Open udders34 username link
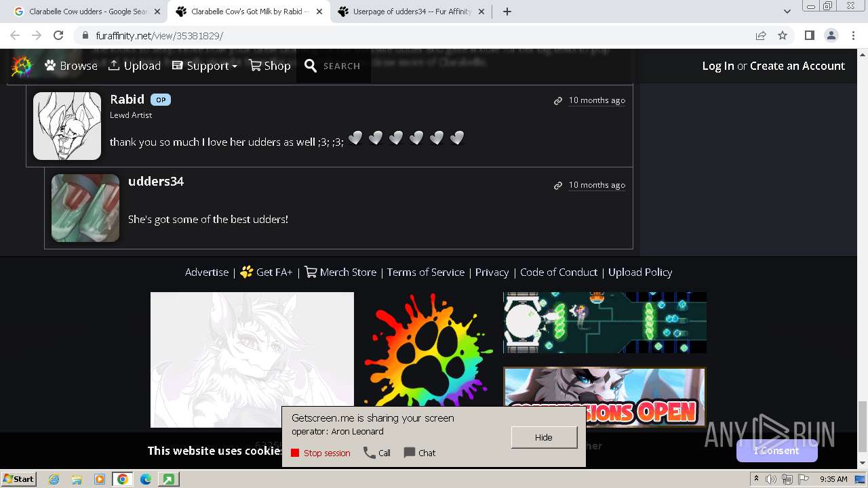 point(156,181)
